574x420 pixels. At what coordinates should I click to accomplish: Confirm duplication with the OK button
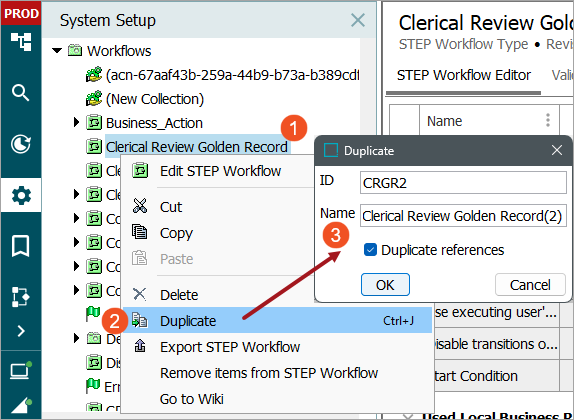(x=385, y=285)
